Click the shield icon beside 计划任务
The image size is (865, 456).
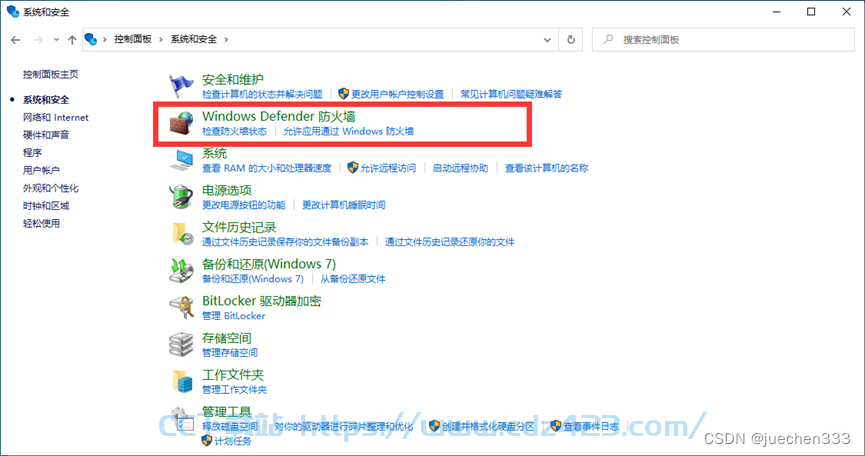207,441
